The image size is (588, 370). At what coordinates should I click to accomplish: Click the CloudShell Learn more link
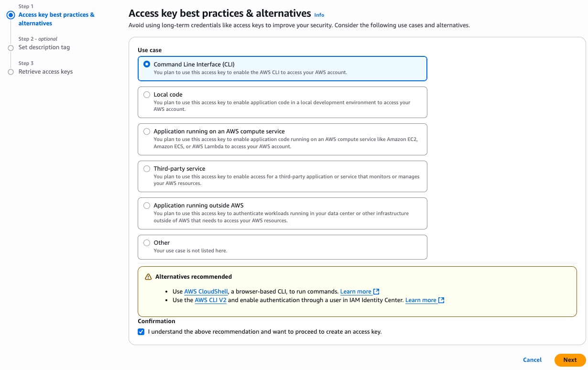coord(355,291)
